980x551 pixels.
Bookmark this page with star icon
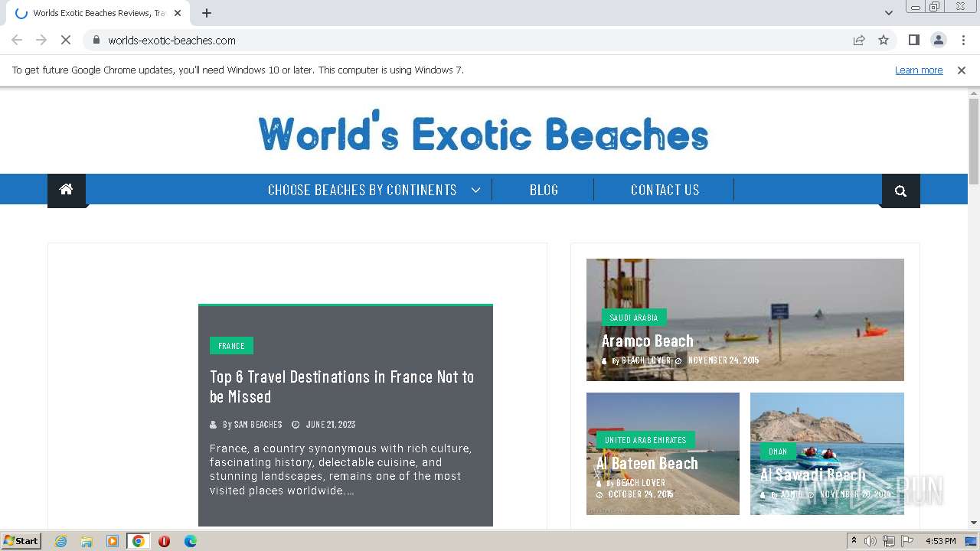coord(884,41)
